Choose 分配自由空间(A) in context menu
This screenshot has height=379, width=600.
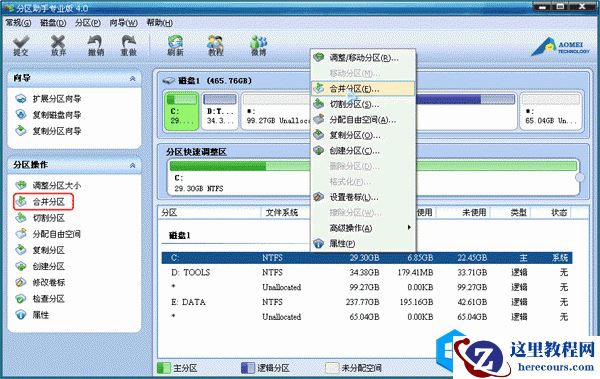[x=363, y=120]
